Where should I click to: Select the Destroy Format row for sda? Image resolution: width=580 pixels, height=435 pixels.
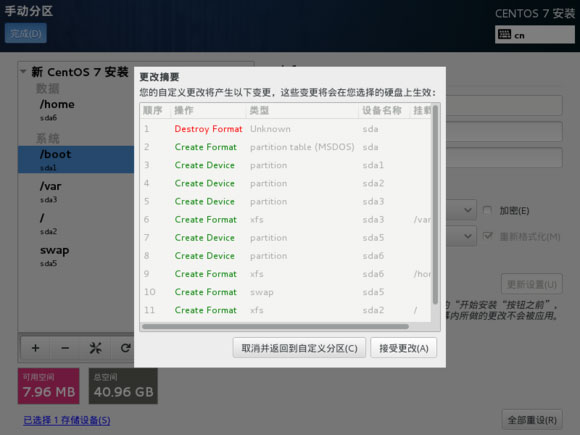tap(286, 129)
